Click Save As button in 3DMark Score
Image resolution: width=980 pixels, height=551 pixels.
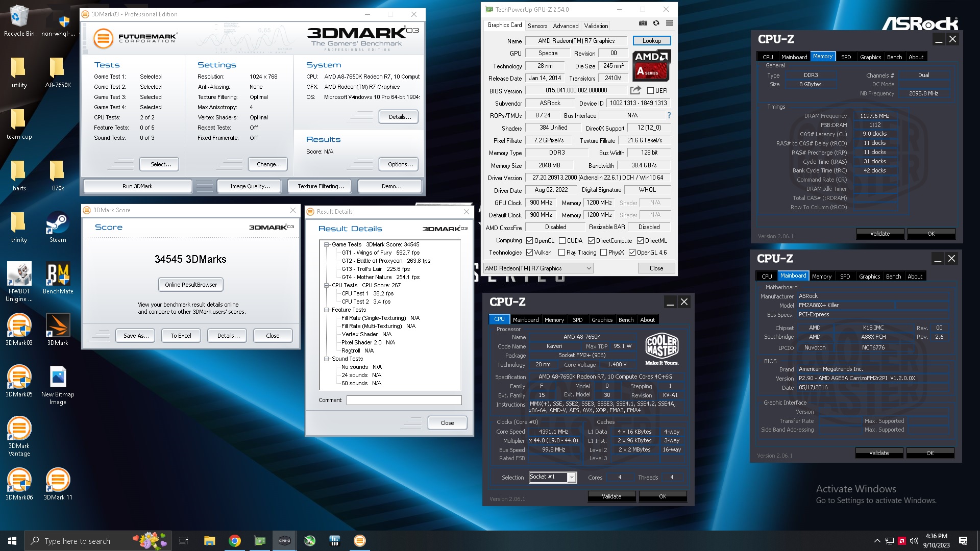coord(136,336)
